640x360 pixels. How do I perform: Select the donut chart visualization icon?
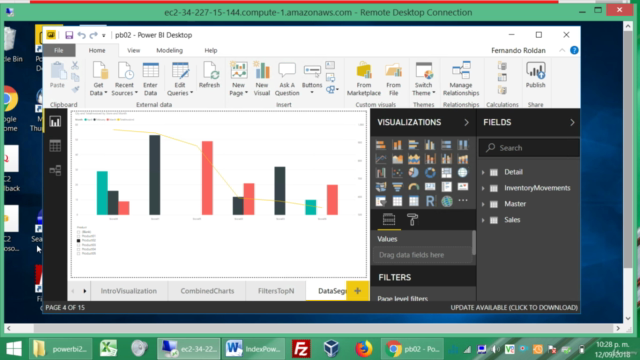430,173
